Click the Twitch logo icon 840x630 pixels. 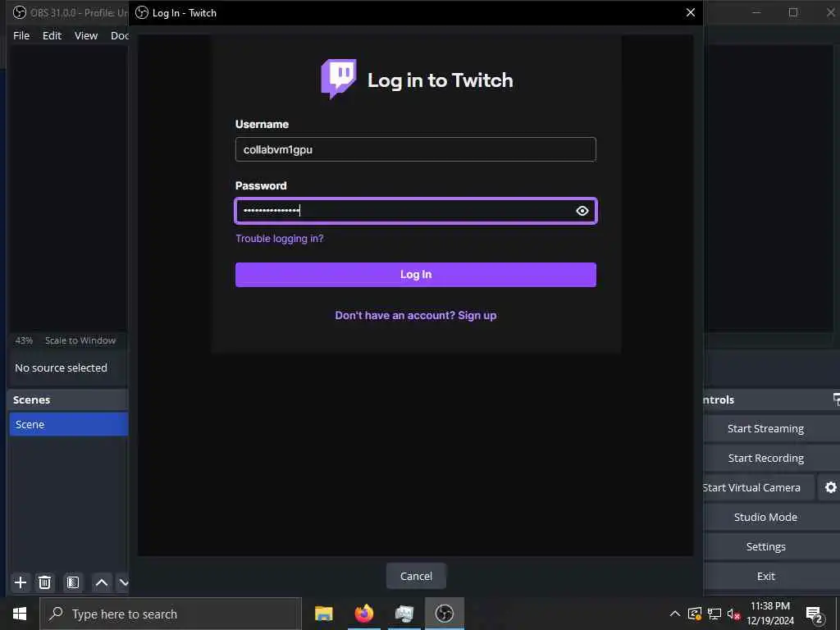click(x=339, y=79)
